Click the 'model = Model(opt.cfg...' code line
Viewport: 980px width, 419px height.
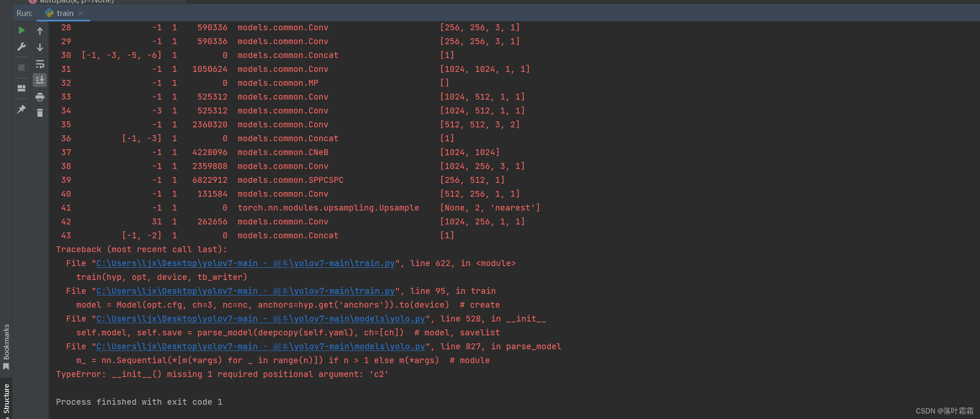click(288, 305)
